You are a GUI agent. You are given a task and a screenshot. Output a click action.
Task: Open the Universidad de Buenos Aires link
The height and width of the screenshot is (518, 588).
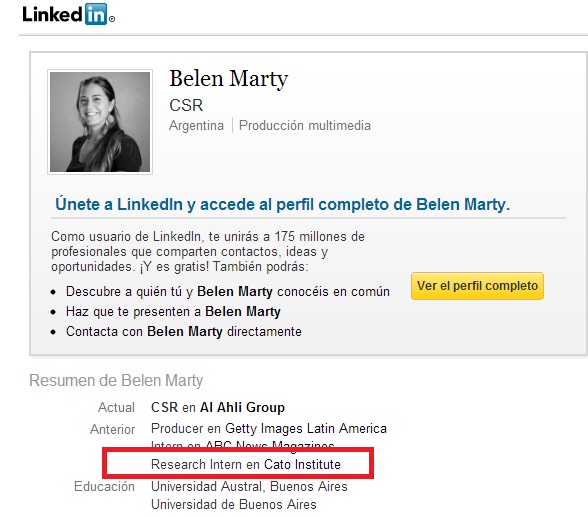coord(234,504)
